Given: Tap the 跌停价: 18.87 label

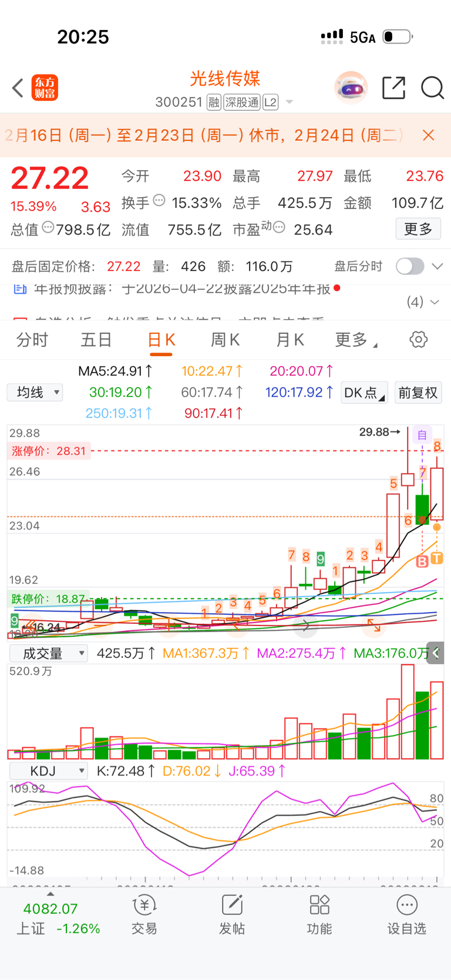Looking at the screenshot, I should tap(49, 599).
